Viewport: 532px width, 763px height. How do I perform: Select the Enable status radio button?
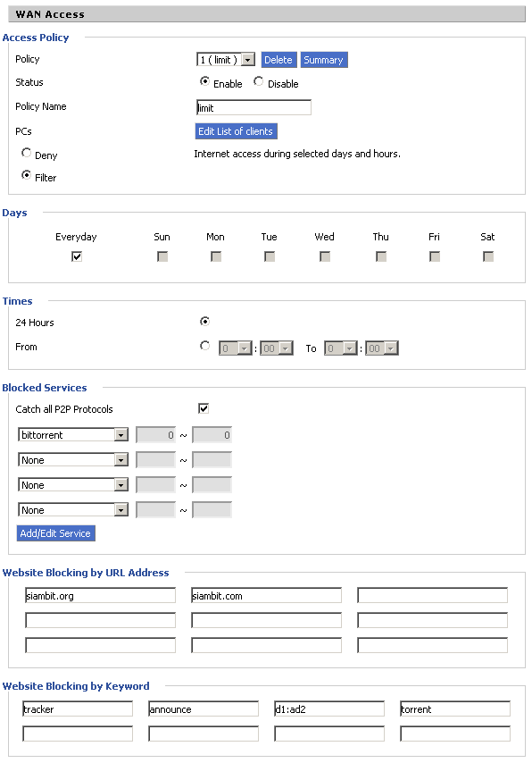(204, 81)
